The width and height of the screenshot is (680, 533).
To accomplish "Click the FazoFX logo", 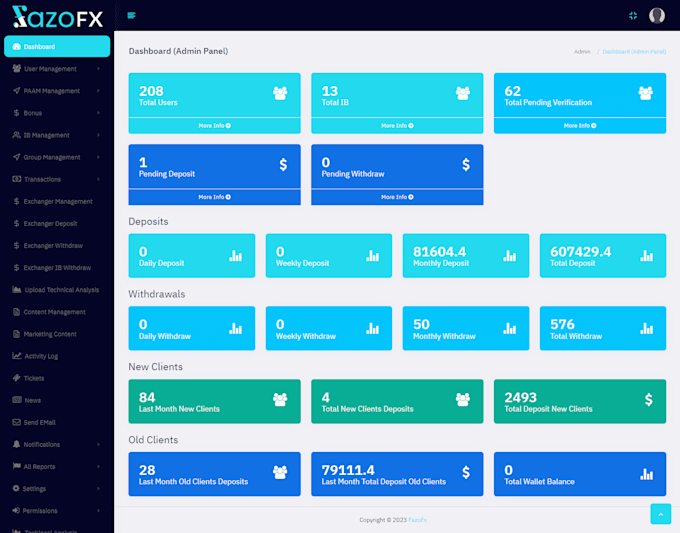I will [x=57, y=17].
